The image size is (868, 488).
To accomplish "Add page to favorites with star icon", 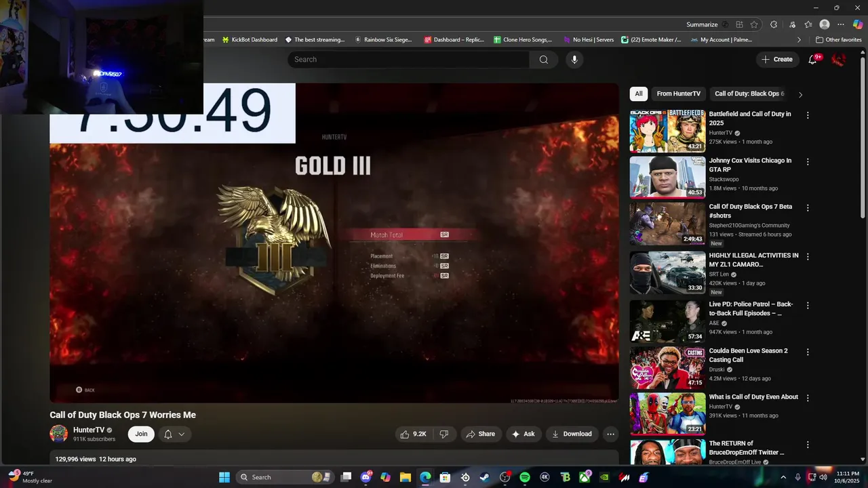I will (754, 24).
